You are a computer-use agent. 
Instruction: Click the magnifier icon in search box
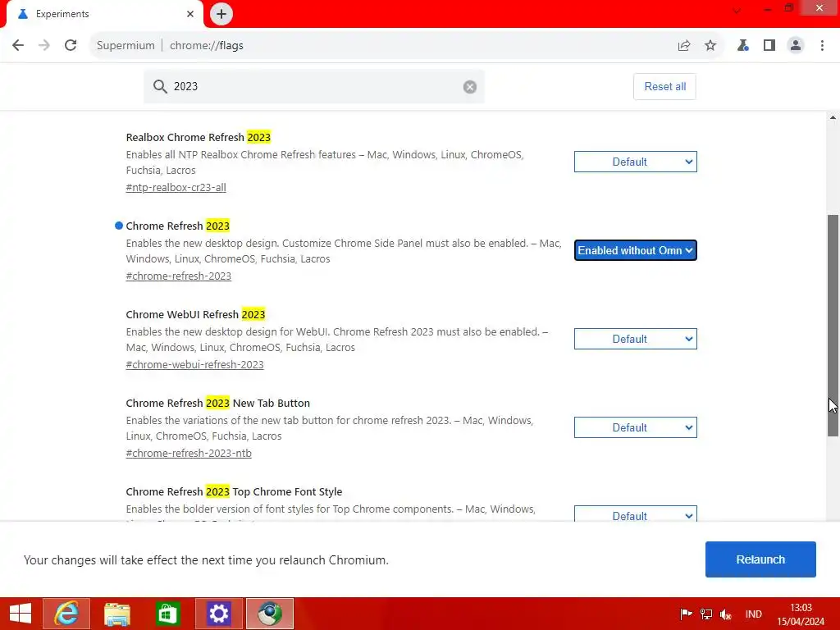coord(160,86)
